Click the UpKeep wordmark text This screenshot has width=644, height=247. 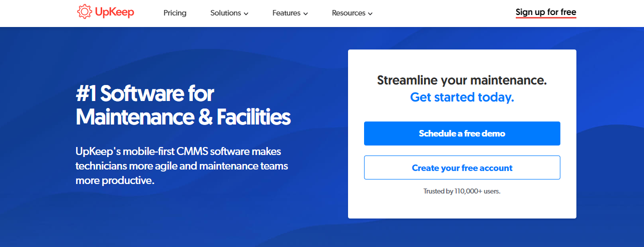point(115,12)
